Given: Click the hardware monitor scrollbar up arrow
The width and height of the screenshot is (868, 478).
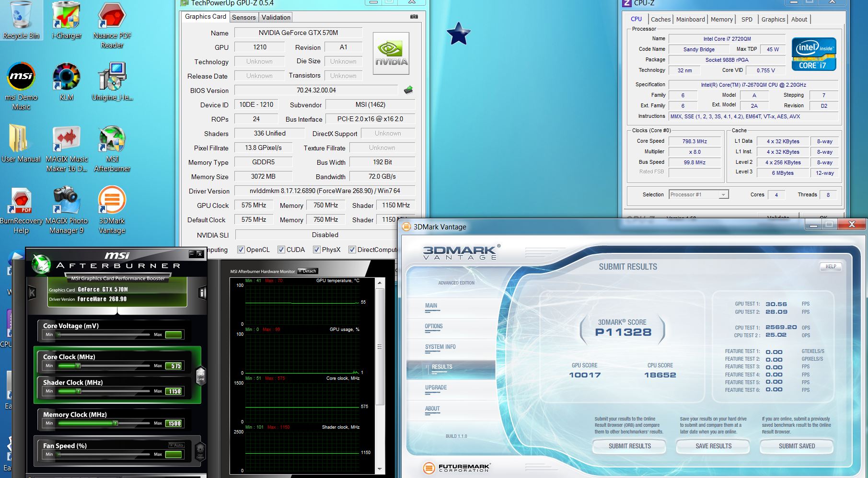Looking at the screenshot, I should (380, 283).
